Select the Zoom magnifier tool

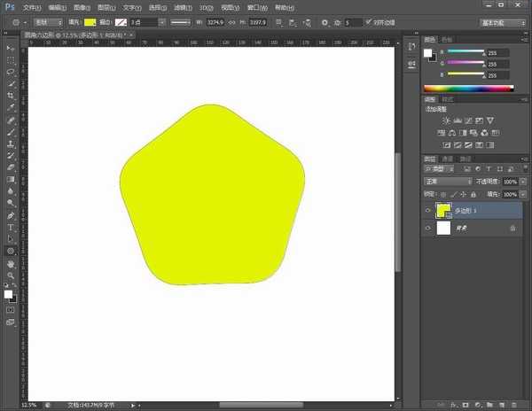(11, 275)
